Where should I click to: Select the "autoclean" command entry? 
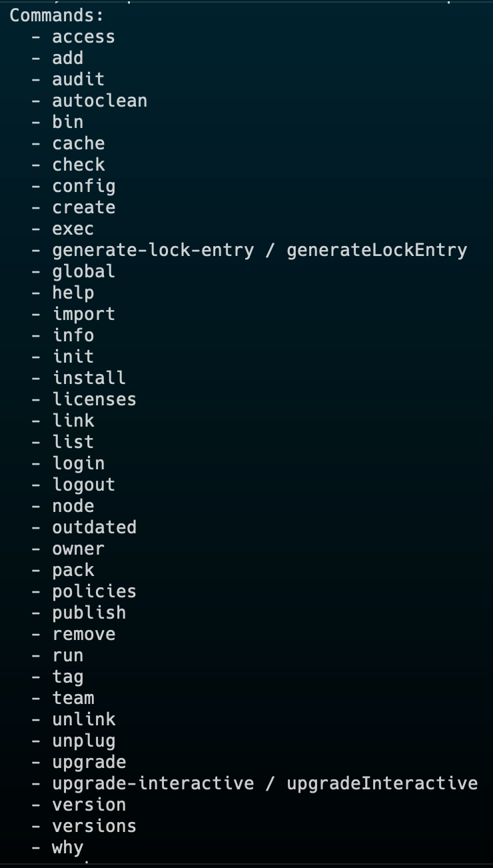click(x=99, y=101)
